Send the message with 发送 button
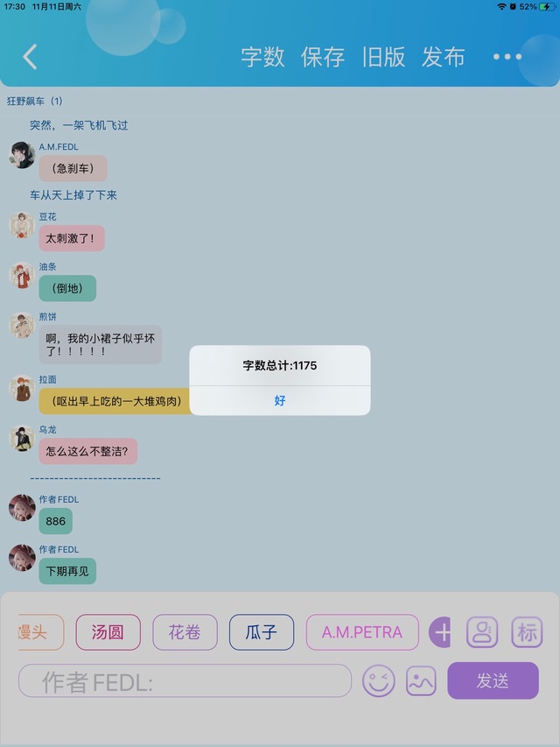 click(493, 680)
